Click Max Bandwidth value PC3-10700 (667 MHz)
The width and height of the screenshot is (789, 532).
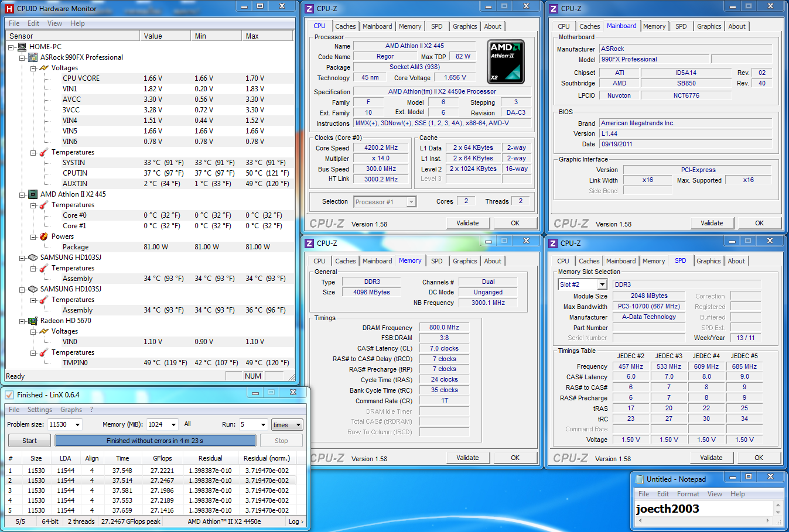pyautogui.click(x=649, y=307)
